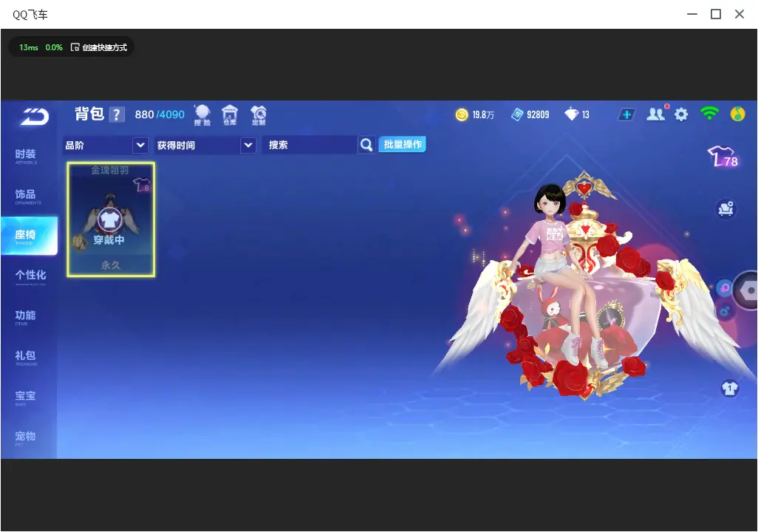Click the diamond currency icon
The image size is (758, 532).
point(571,115)
